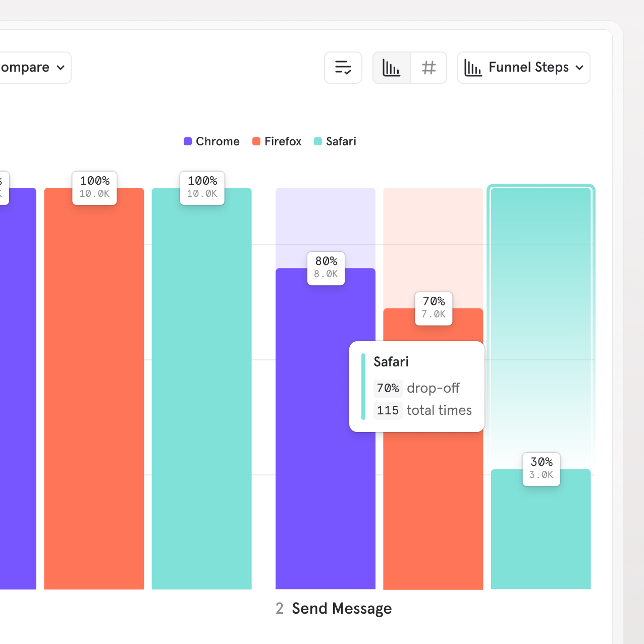Viewport: 644px width, 644px height.
Task: Select the Safari 30% bar in Send Message
Action: [x=541, y=529]
